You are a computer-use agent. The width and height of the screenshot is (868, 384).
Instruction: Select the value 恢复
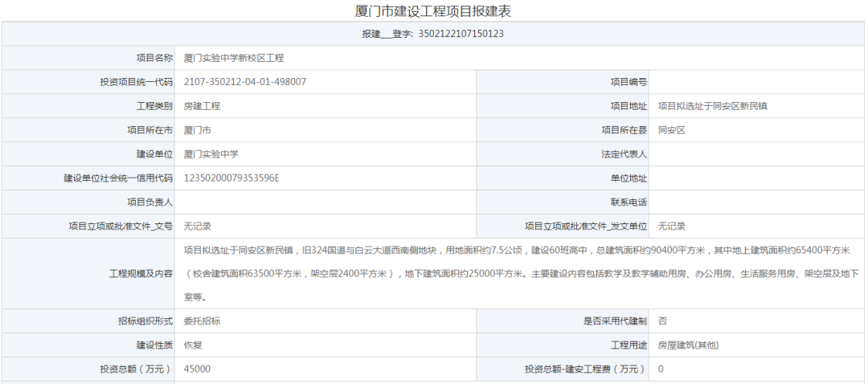(193, 345)
